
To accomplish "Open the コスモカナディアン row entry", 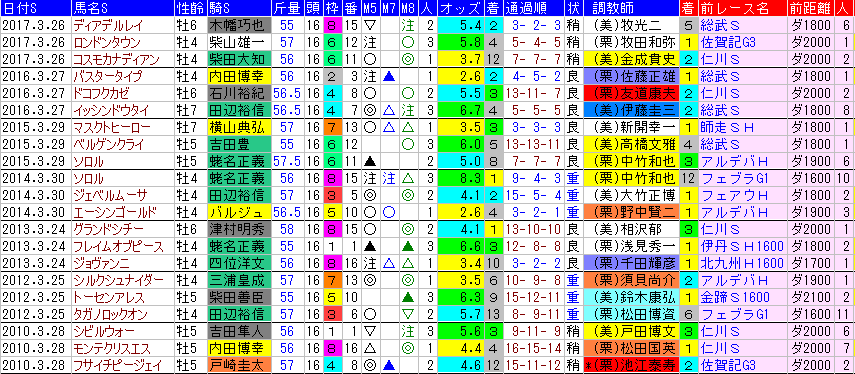I will 117,59.
